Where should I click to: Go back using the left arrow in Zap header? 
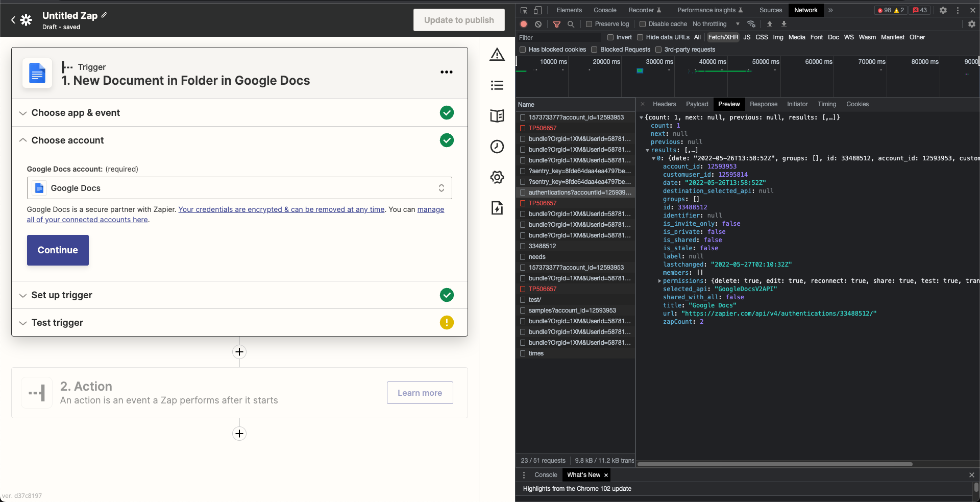tap(13, 20)
